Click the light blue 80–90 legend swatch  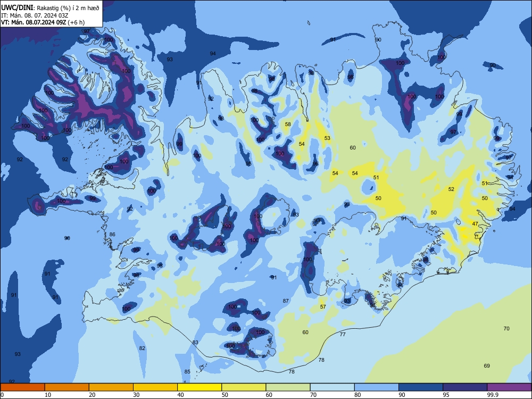coord(377,387)
